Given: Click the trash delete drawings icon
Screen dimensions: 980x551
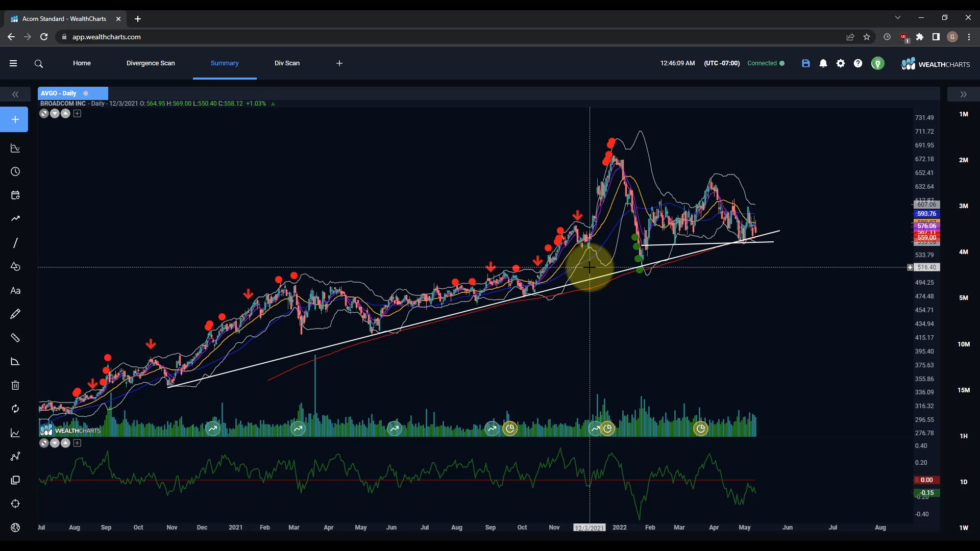Looking at the screenshot, I should pos(15,385).
